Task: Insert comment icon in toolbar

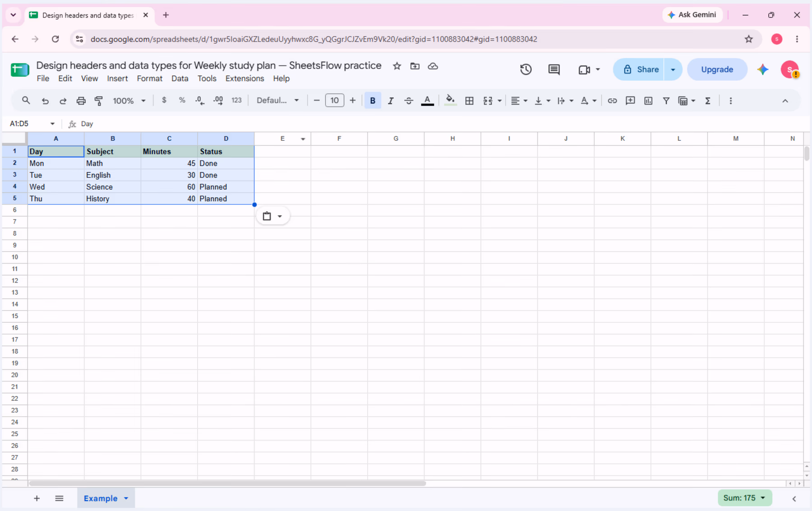Action: point(630,101)
